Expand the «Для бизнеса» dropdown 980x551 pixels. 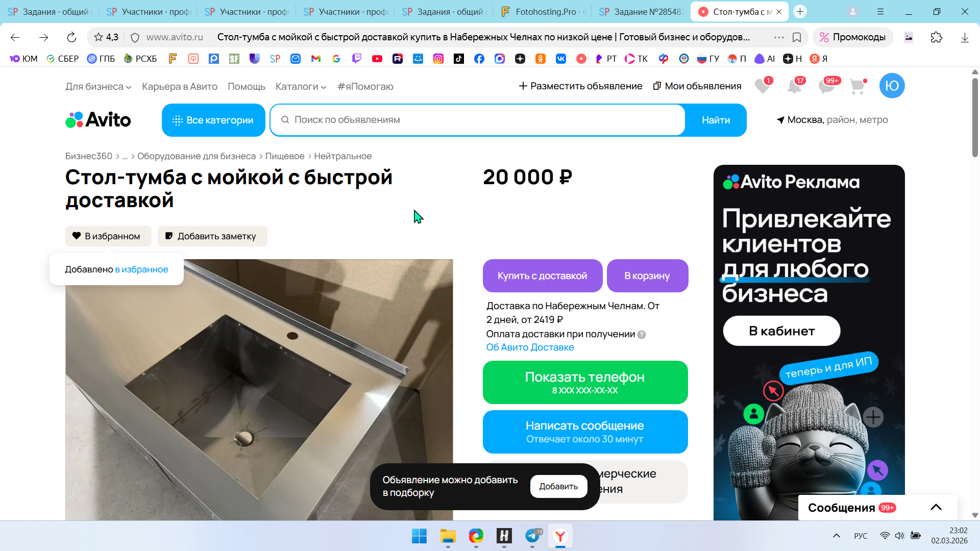pyautogui.click(x=98, y=87)
